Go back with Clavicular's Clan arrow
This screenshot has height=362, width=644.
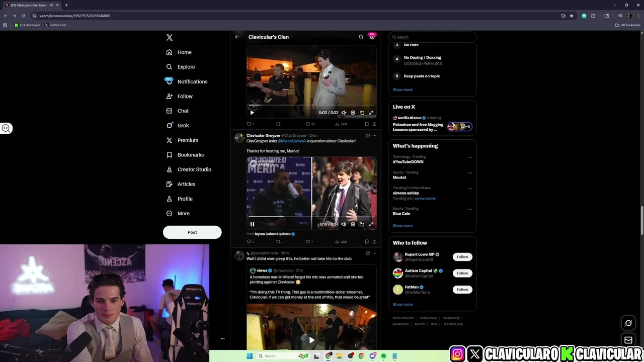tap(237, 37)
